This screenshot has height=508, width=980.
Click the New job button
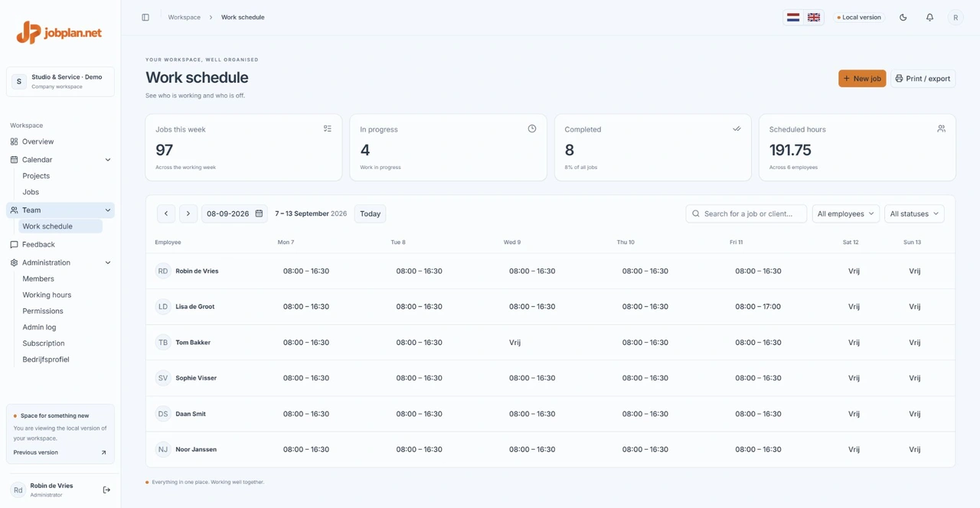coord(862,78)
